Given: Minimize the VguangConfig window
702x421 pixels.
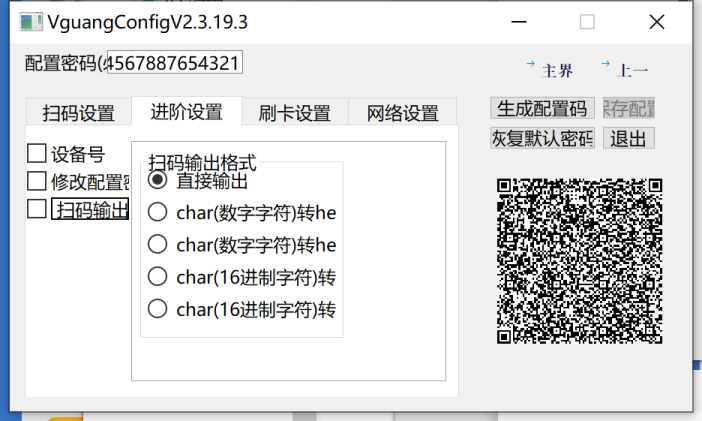Looking at the screenshot, I should [519, 21].
